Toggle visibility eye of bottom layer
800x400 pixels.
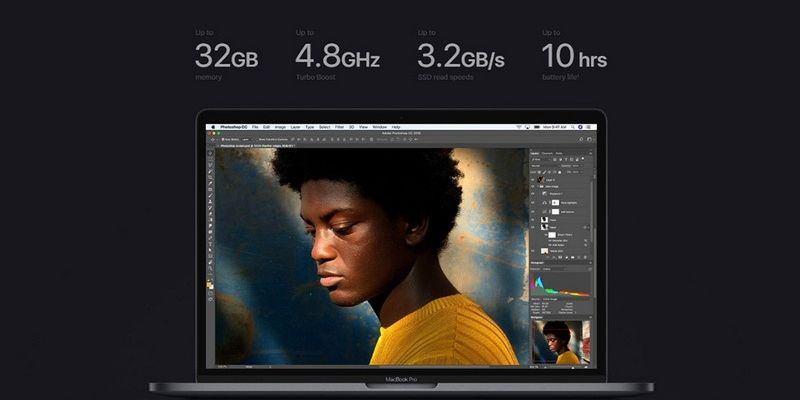tap(533, 251)
